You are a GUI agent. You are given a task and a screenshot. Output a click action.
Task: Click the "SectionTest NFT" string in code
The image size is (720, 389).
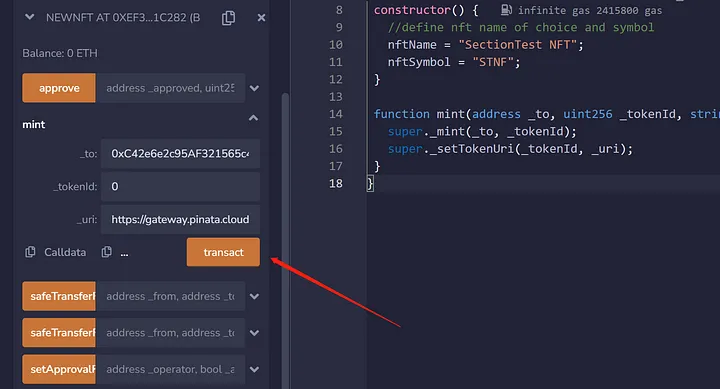point(518,45)
